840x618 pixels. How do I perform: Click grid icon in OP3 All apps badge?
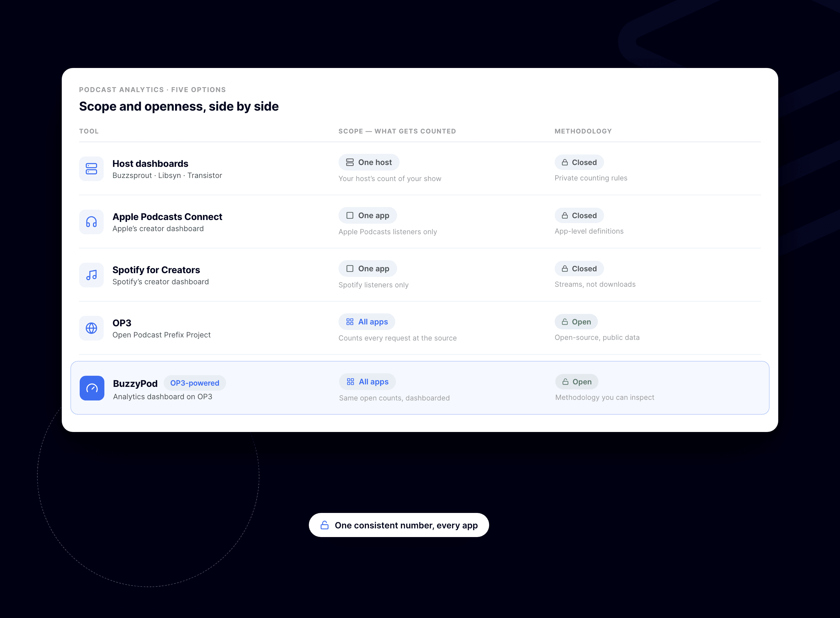click(350, 322)
